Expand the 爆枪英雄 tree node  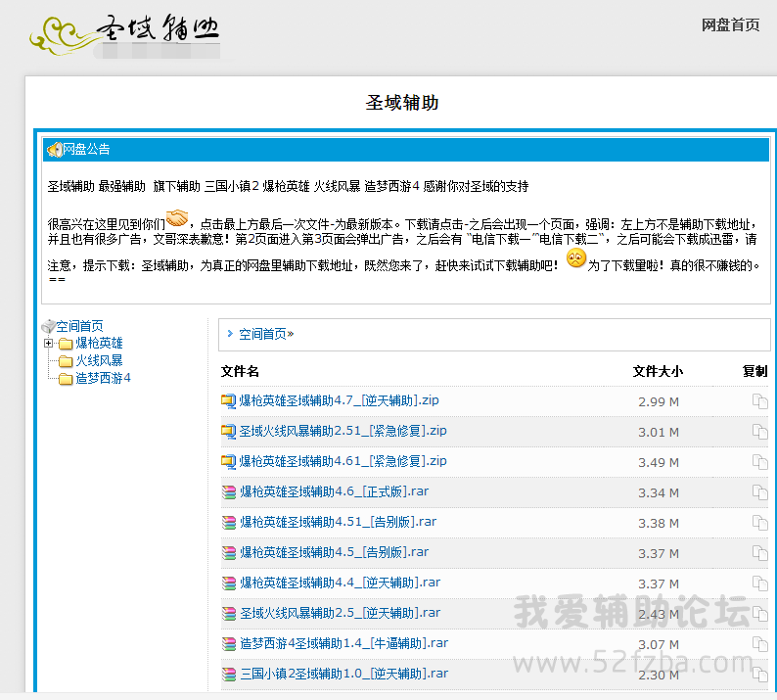48,344
